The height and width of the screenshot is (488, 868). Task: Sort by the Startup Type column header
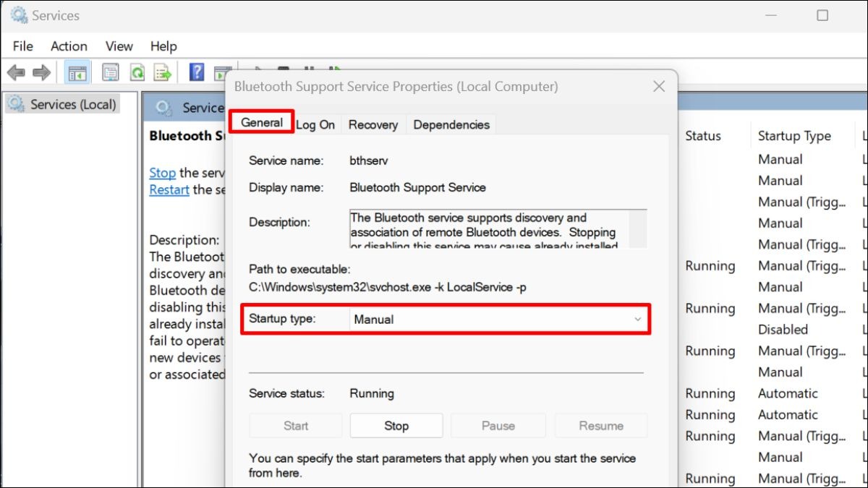[x=794, y=136]
